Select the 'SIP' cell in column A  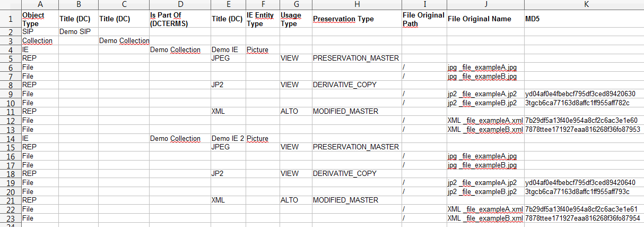point(28,32)
